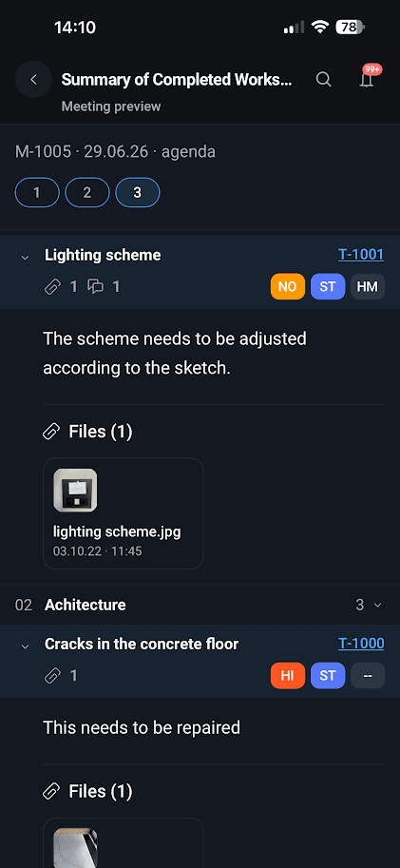Viewport: 400px width, 868px height.
Task: Open task link T-1001
Action: [361, 254]
